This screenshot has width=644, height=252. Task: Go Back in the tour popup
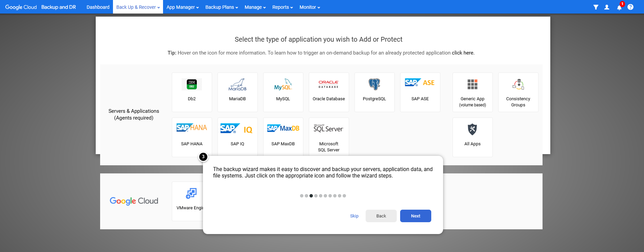(381, 216)
